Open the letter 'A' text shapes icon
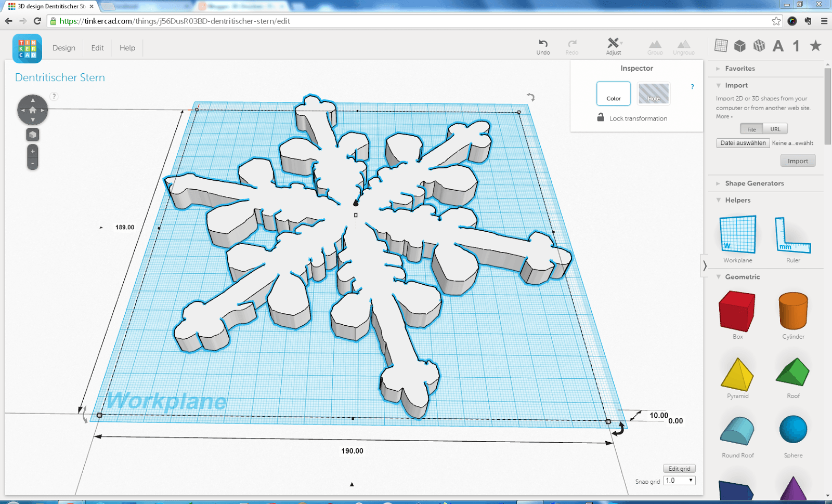 tap(778, 46)
